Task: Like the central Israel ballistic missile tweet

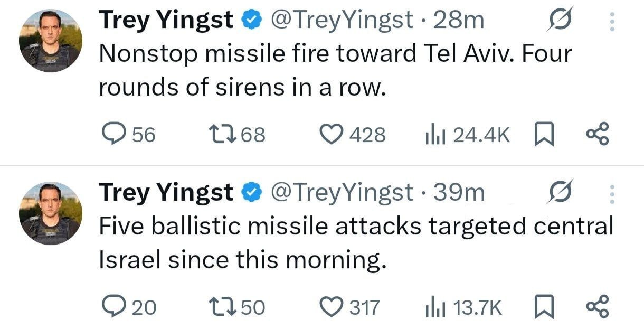Action: click(332, 307)
